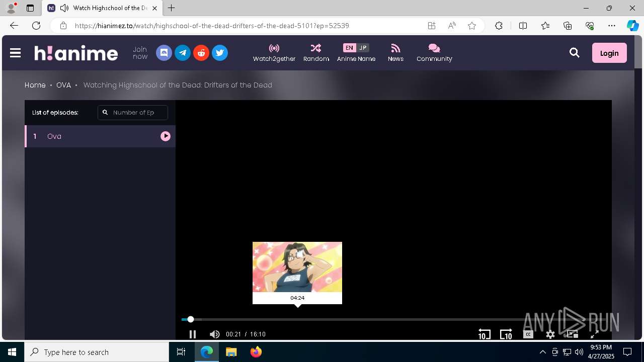Show hidden system tray icons
Image resolution: width=644 pixels, height=362 pixels.
542,352
